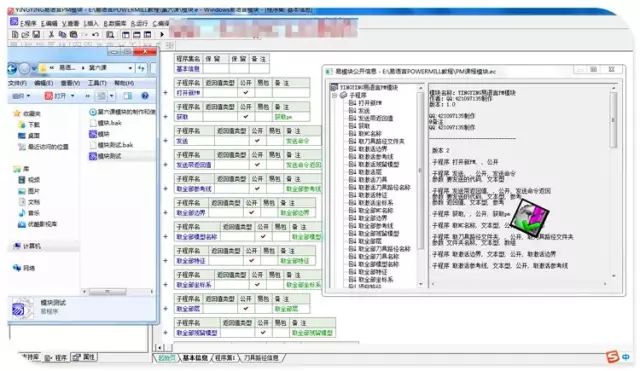Click 取全部模型名称 subroutine name link

[196, 237]
